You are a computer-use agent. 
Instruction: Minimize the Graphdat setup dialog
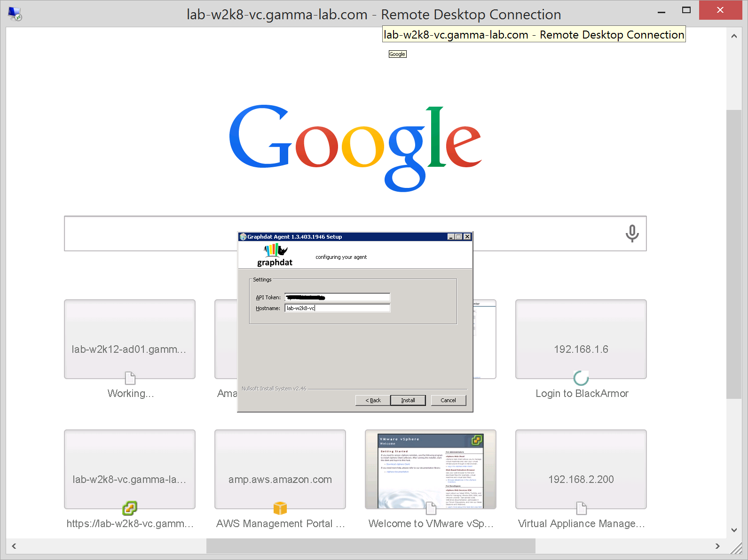(451, 237)
